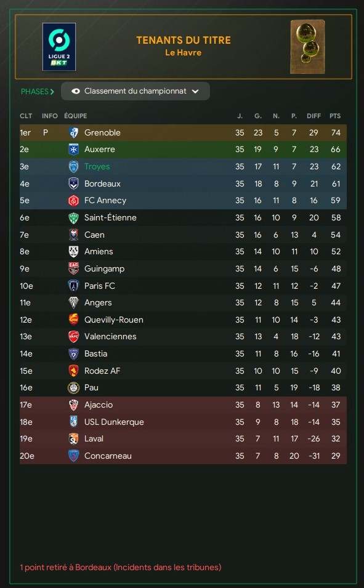Click the Concarneau club crest
This screenshot has height=588, width=364.
click(73, 456)
